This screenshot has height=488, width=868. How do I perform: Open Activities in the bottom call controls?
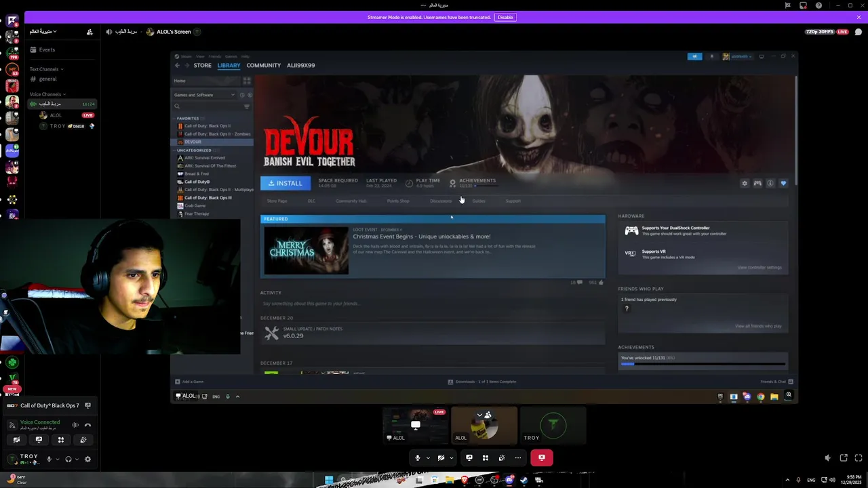coord(485,458)
